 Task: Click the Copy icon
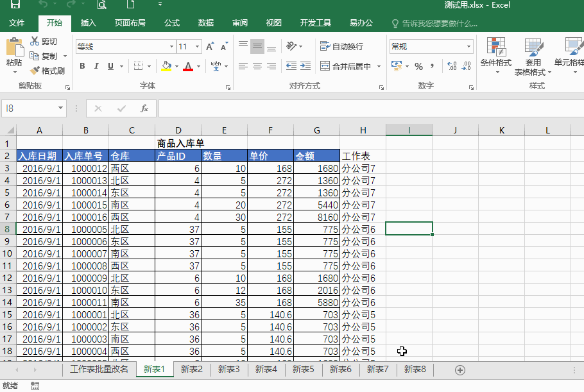click(x=34, y=56)
